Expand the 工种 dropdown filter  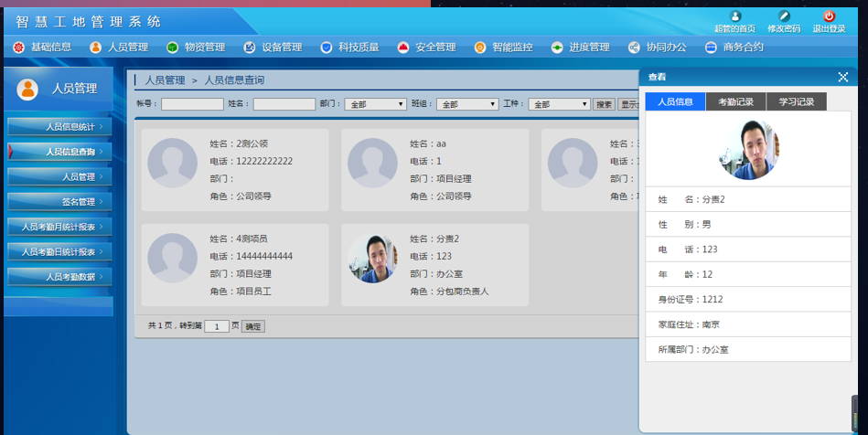pyautogui.click(x=559, y=104)
